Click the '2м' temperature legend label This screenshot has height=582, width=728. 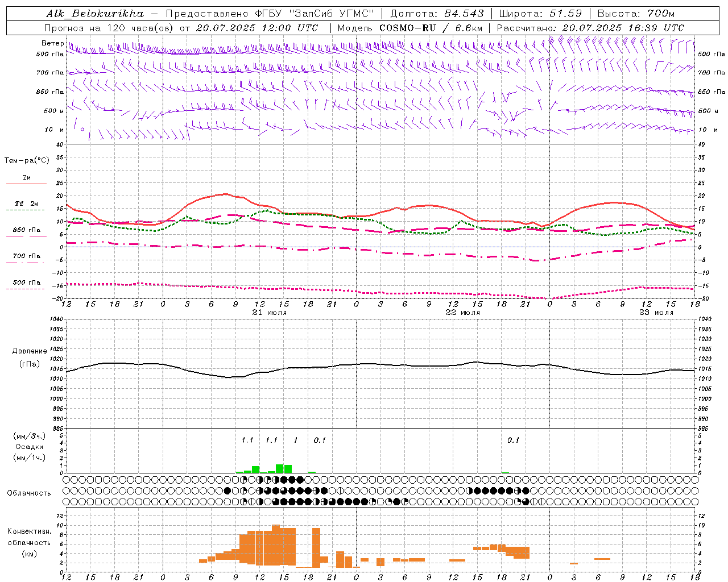26,177
